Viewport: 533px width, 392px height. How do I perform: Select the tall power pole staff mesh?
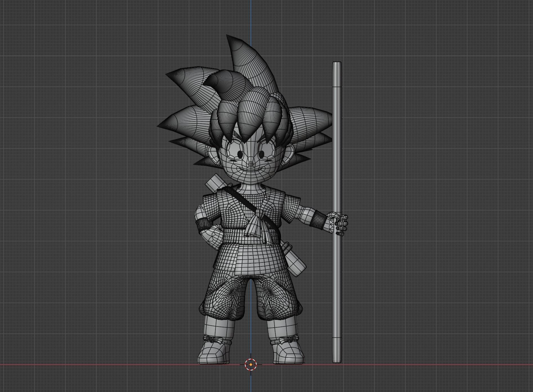[x=337, y=212]
